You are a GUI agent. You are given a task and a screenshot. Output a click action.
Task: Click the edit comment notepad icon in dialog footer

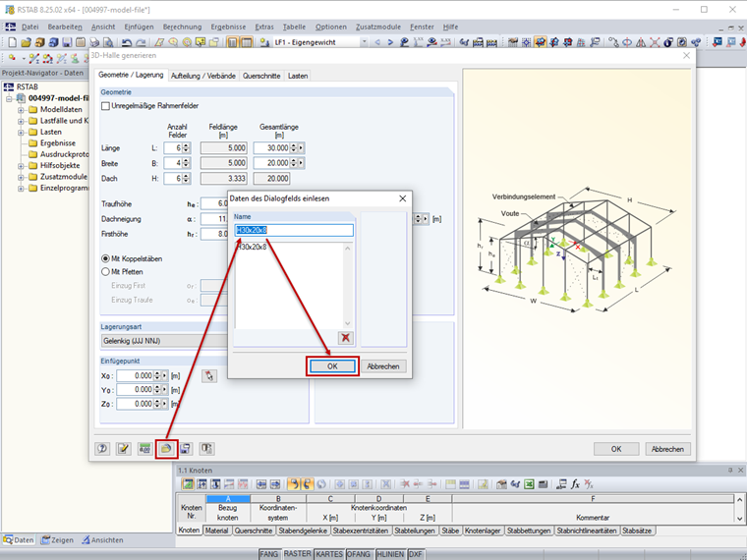tap(124, 449)
